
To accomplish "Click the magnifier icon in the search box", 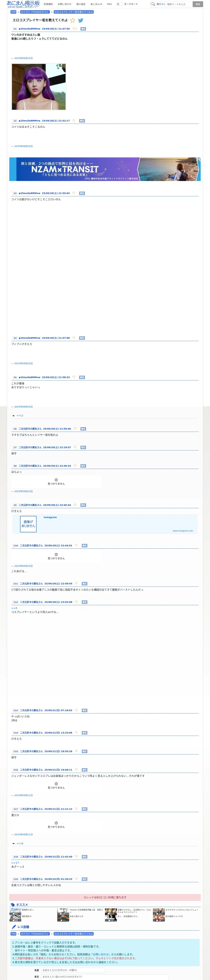I will tap(153, 4).
